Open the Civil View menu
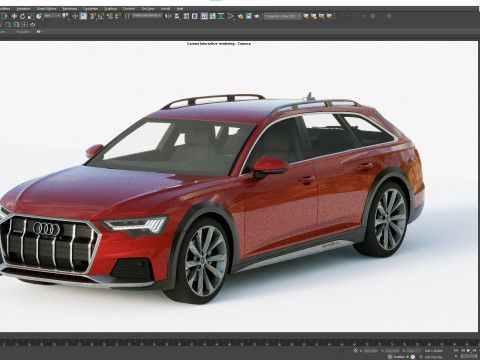 coord(148,9)
